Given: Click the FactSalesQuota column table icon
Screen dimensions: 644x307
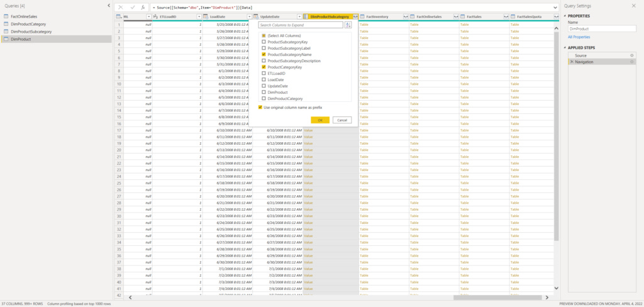Looking at the screenshot, I should 513,16.
